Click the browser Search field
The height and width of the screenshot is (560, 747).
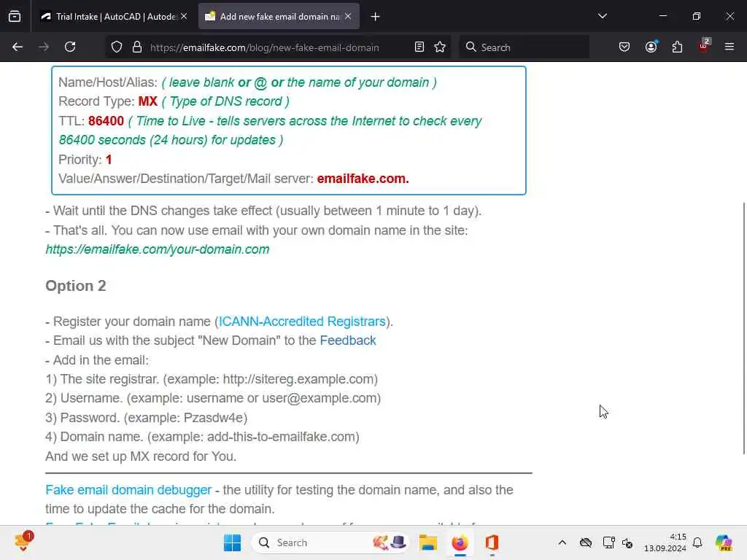524,47
